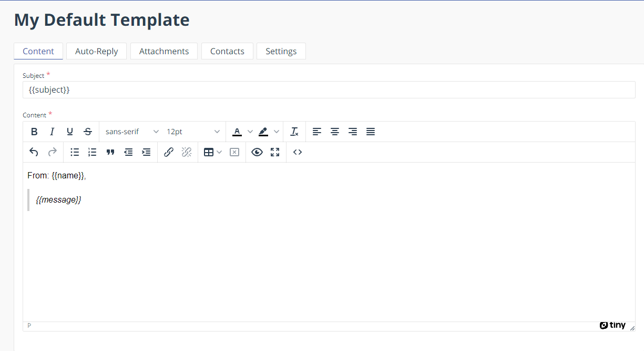Toggle bold formatting in the editor
The image size is (644, 351).
(34, 132)
